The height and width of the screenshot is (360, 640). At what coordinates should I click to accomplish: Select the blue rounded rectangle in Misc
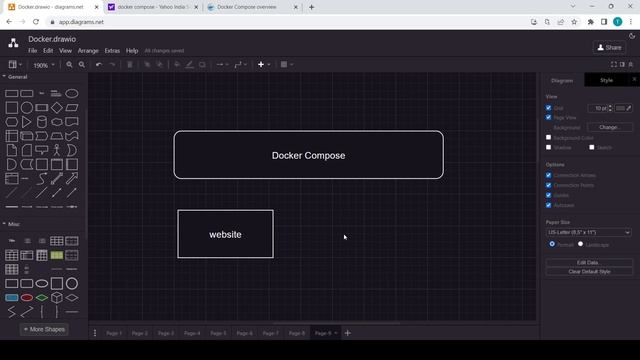click(11, 298)
